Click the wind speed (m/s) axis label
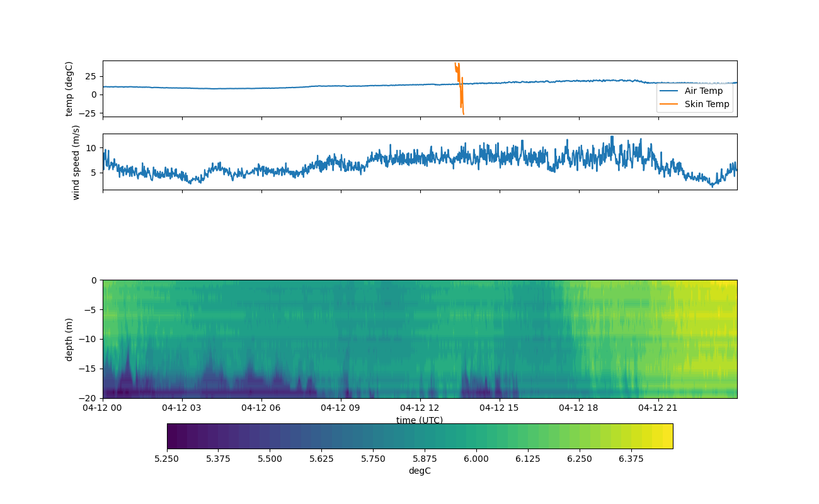The height and width of the screenshot is (504, 819). coord(76,162)
